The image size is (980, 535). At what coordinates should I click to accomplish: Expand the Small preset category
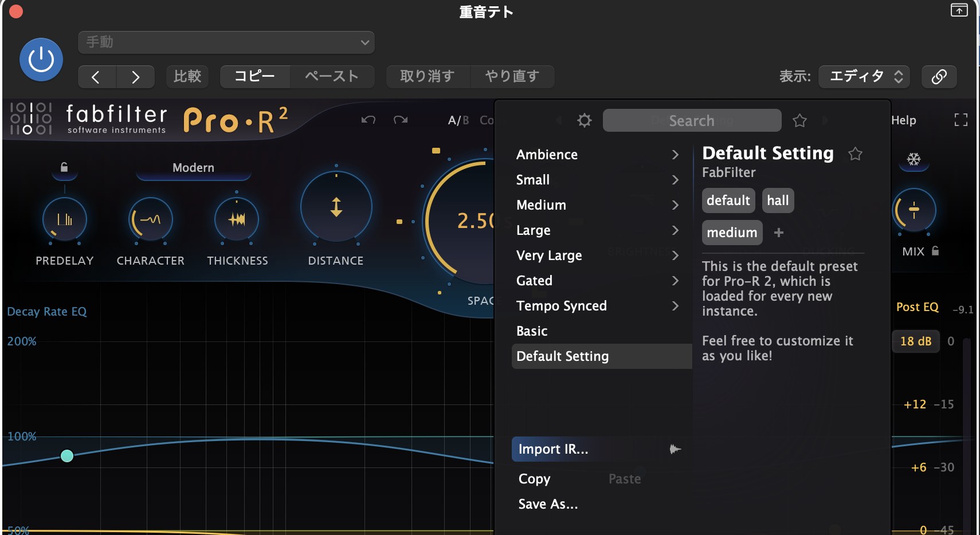(x=598, y=180)
